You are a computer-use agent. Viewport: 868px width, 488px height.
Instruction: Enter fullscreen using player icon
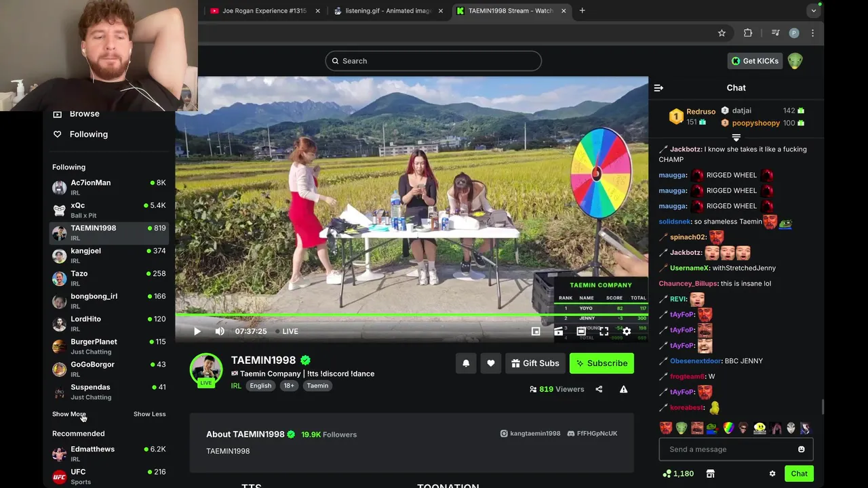604,331
